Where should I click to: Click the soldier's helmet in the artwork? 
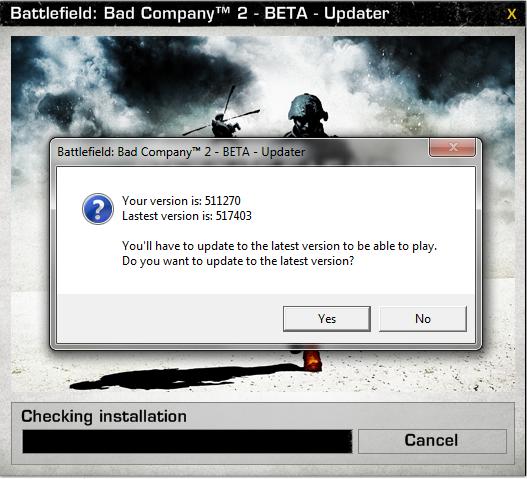(x=307, y=107)
